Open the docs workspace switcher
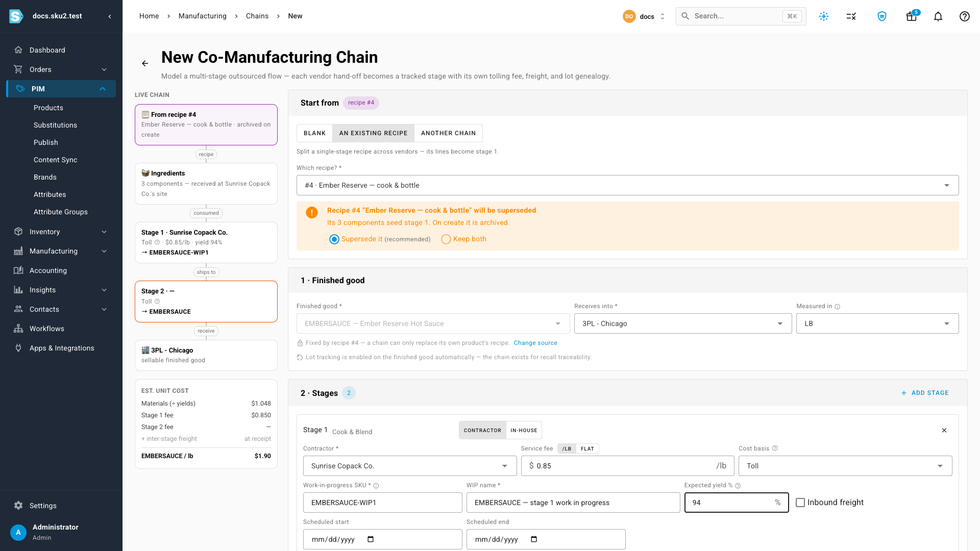The image size is (980, 551). [644, 16]
